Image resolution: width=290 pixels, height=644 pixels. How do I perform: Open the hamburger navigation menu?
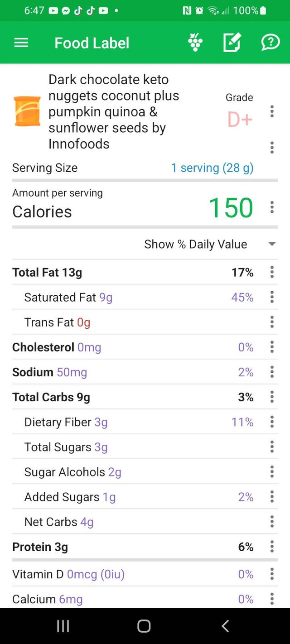pos(21,43)
